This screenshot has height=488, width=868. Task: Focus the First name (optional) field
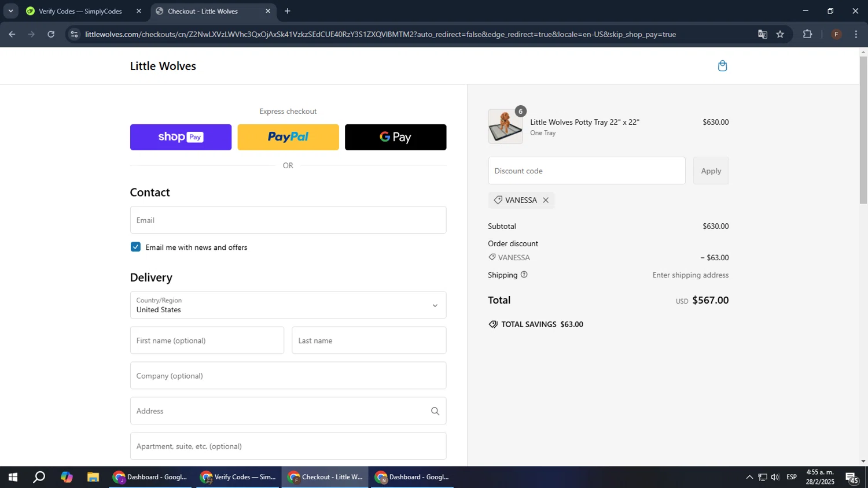(x=207, y=341)
